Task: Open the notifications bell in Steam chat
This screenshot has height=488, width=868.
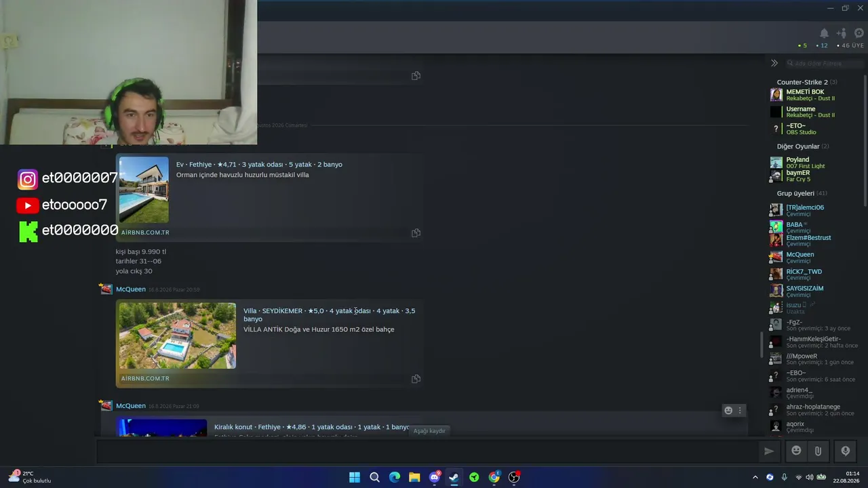Action: (x=824, y=33)
